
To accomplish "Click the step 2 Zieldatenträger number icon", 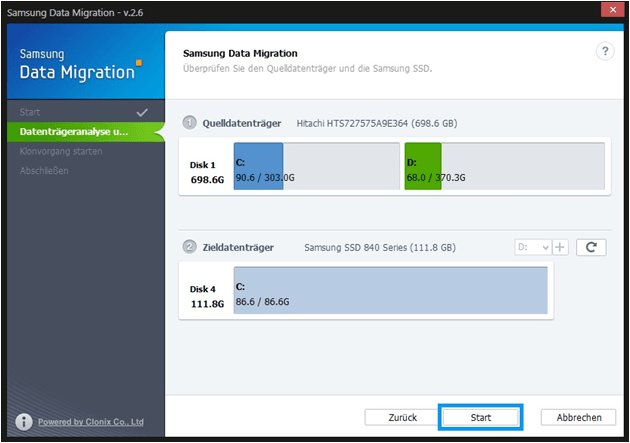I will pos(189,247).
